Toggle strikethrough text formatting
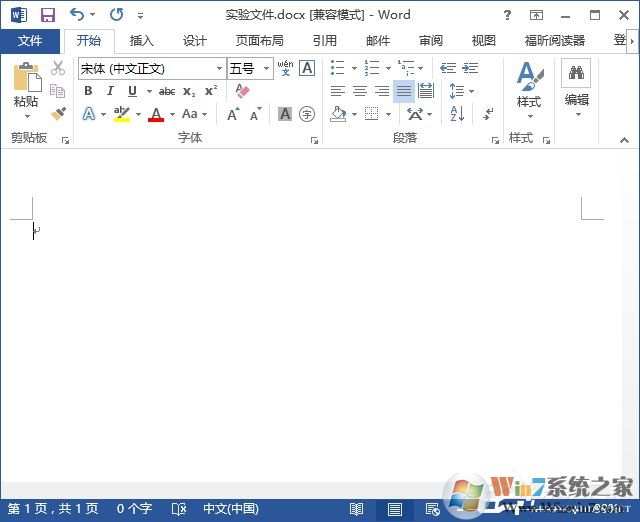 [167, 91]
